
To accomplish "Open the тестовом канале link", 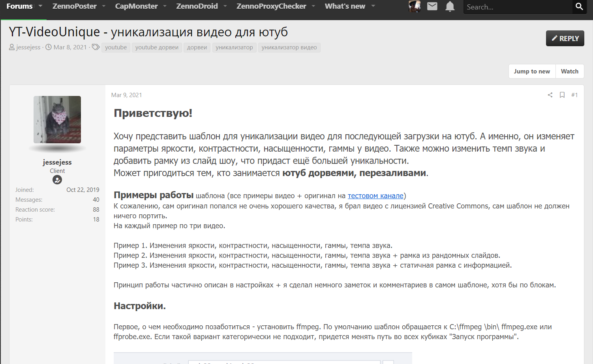I will pyautogui.click(x=375, y=196).
